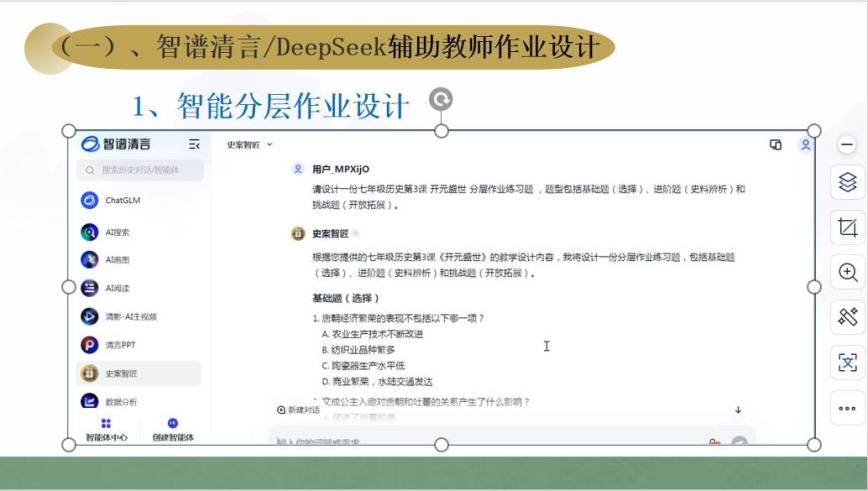
Task: Click the scroll-to-bottom arrow
Action: point(738,410)
